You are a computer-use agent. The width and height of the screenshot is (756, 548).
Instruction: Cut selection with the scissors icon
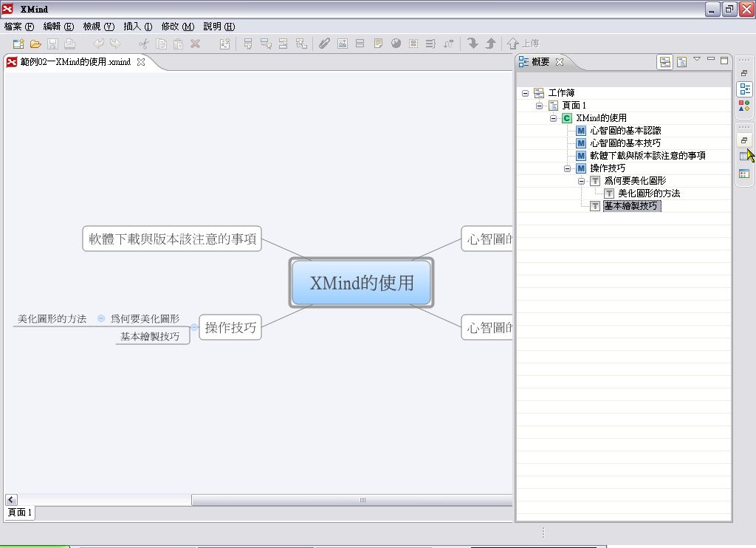tap(144, 44)
